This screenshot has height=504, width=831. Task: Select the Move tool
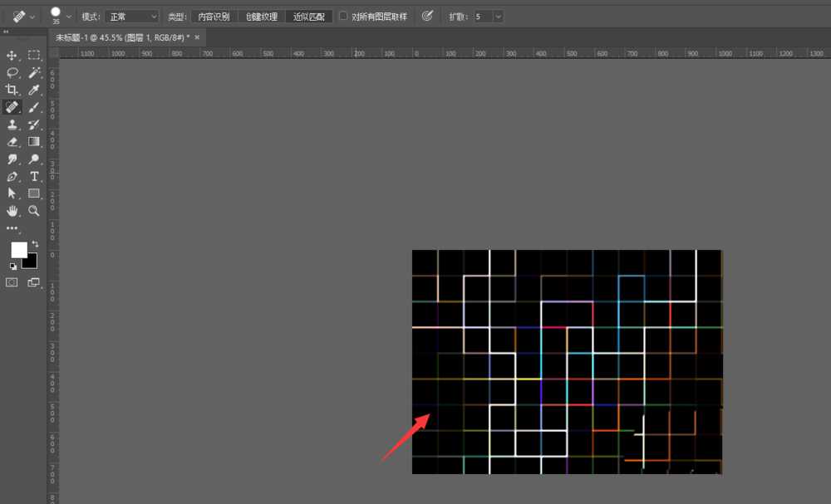[12, 56]
